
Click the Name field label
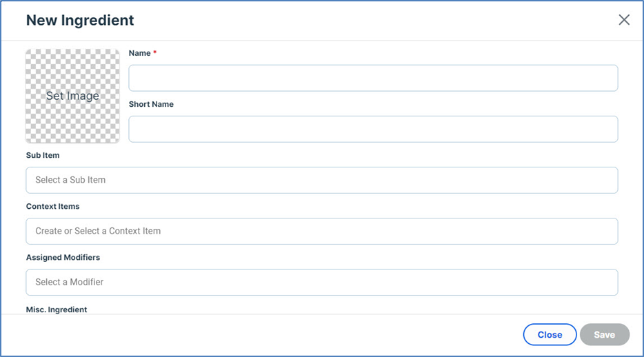point(140,53)
